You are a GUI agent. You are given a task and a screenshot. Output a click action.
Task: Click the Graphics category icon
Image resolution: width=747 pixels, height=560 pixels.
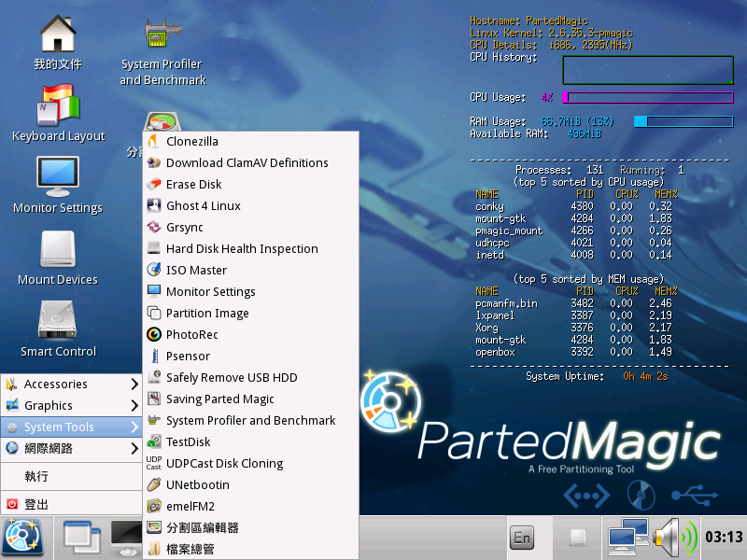tap(12, 405)
